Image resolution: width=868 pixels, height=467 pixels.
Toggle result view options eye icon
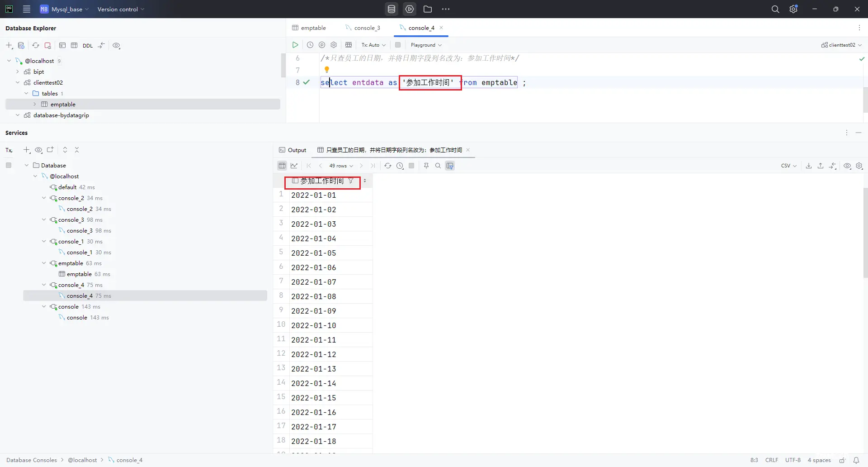coord(848,166)
